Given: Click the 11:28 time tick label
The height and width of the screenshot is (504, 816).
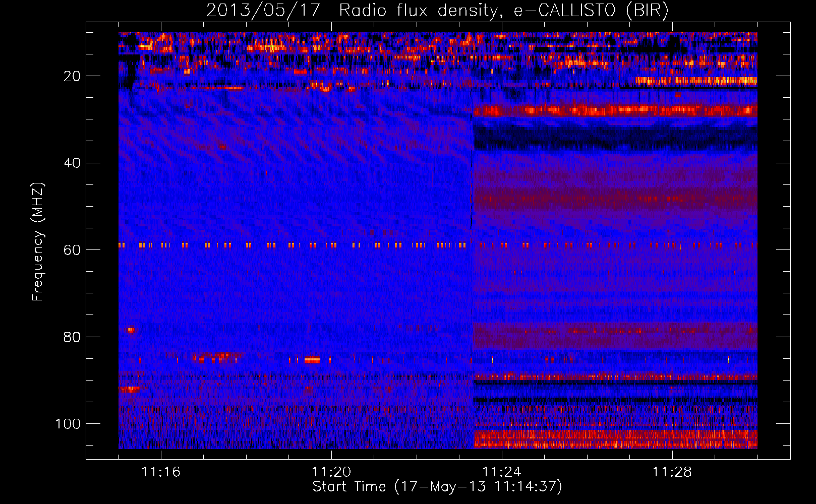Looking at the screenshot, I should (x=672, y=472).
